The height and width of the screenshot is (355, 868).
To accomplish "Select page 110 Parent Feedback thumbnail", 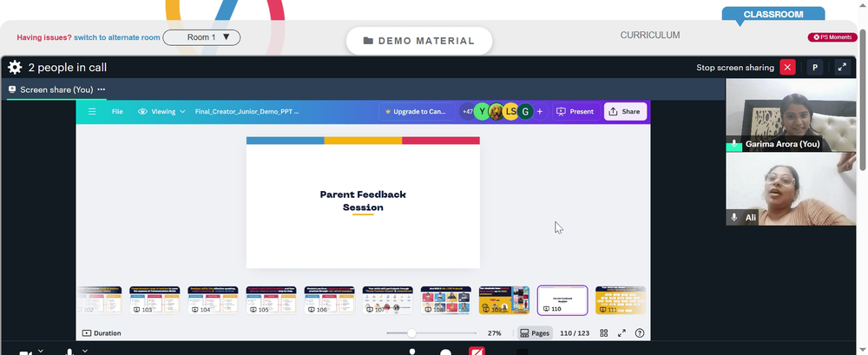I will pos(562,300).
